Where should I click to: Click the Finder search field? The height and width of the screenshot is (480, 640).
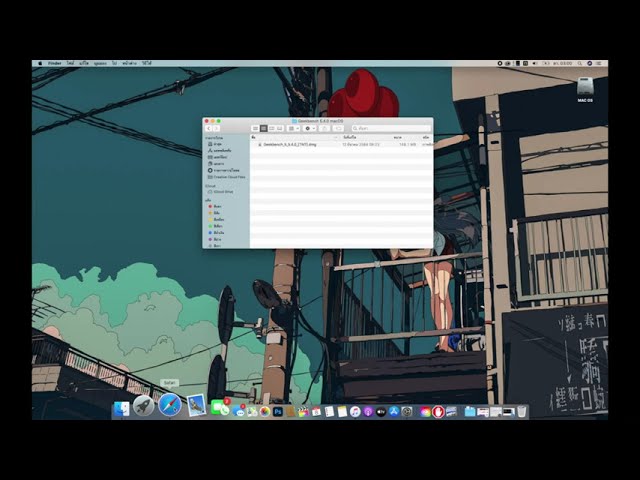point(391,128)
